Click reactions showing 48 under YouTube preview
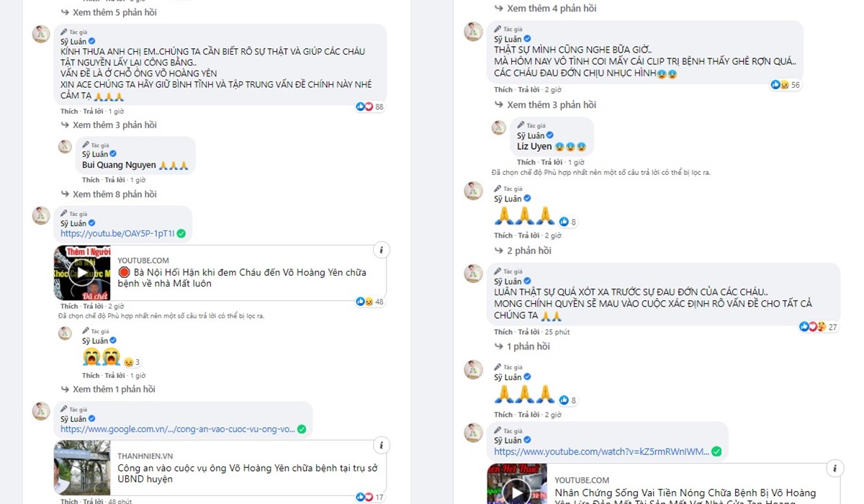 pyautogui.click(x=369, y=302)
